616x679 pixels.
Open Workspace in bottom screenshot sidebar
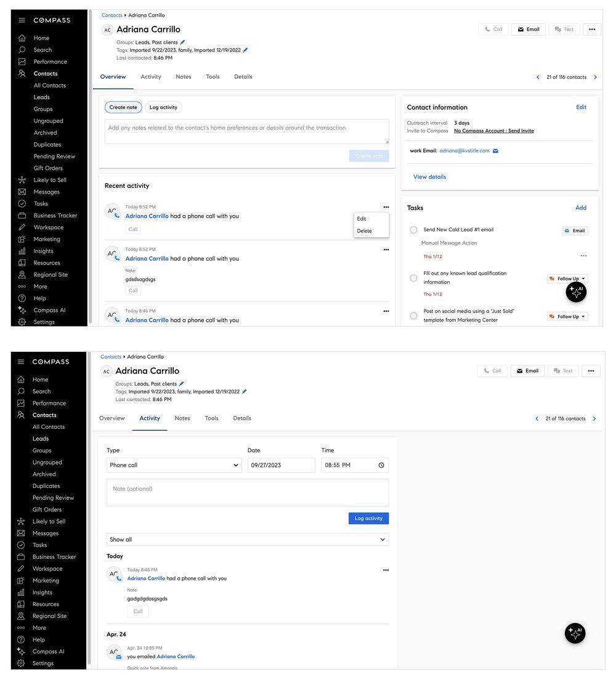47,569
